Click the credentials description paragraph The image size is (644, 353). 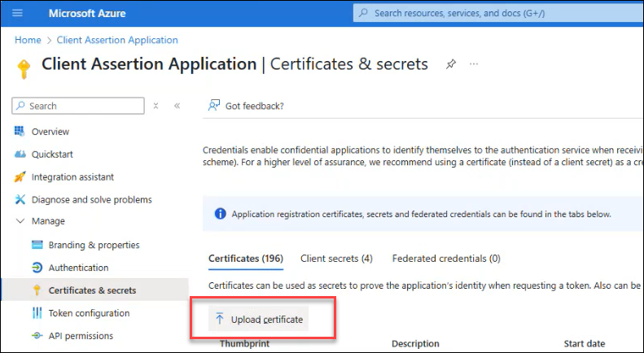423,156
